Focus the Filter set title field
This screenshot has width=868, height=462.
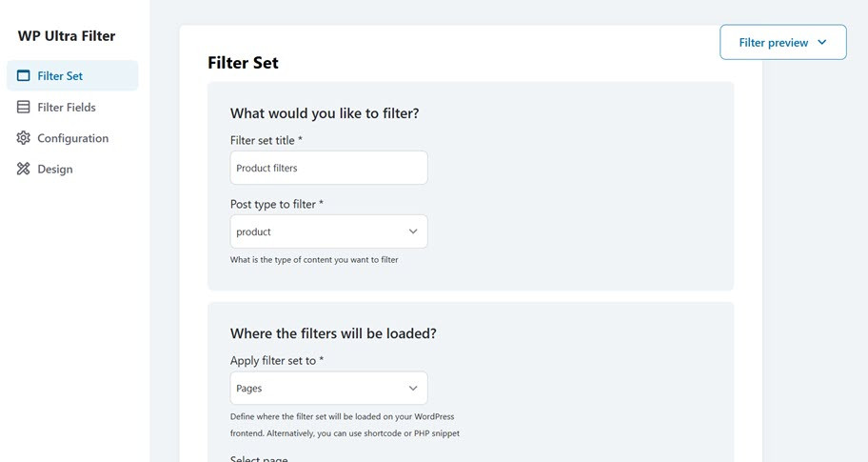pos(328,169)
